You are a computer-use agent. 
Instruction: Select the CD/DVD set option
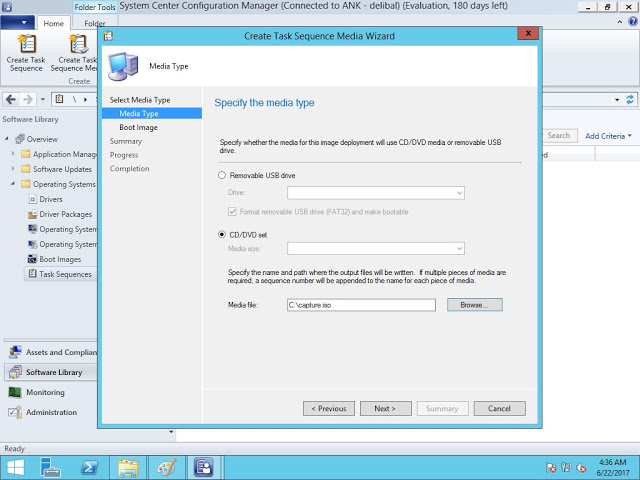pyautogui.click(x=222, y=235)
